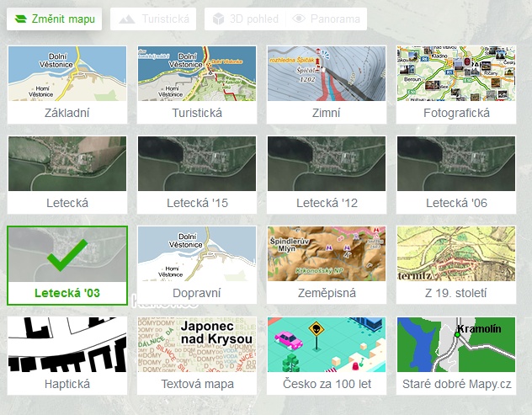Screen dimensions: 532x415
Task: Open the Z 19. století map
Action: tap(455, 264)
